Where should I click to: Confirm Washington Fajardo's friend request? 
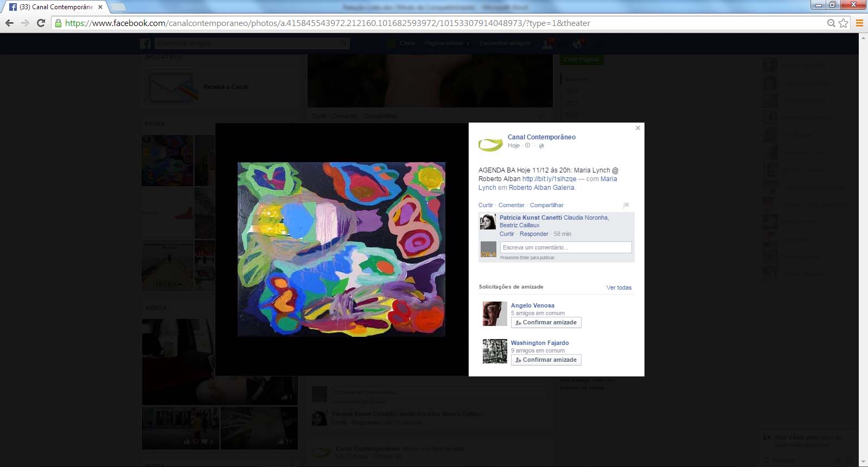[x=546, y=360]
